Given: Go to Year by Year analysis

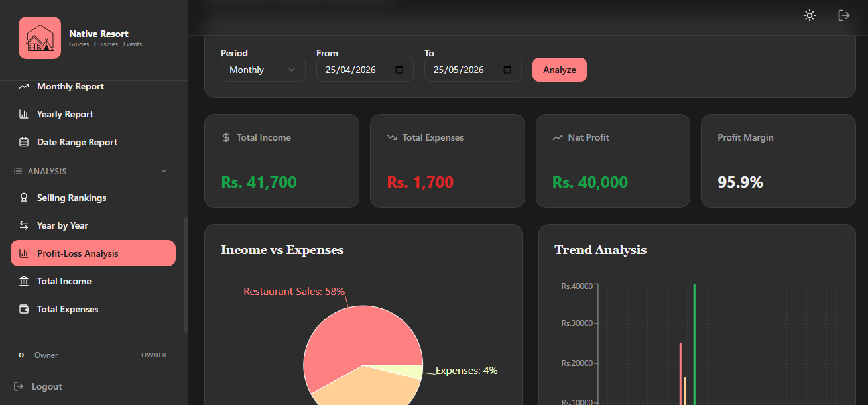Looking at the screenshot, I should click(93, 225).
